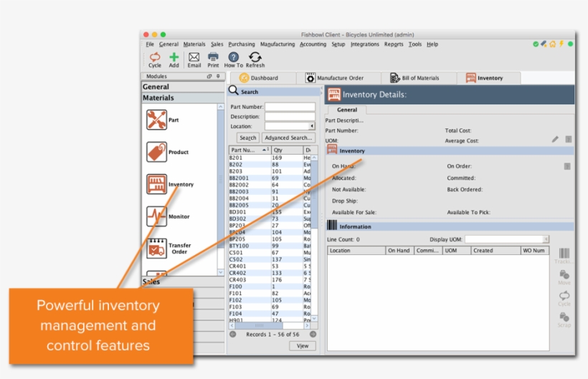The height and width of the screenshot is (379, 588).
Task: Expand the Sales modules section
Action: click(183, 282)
